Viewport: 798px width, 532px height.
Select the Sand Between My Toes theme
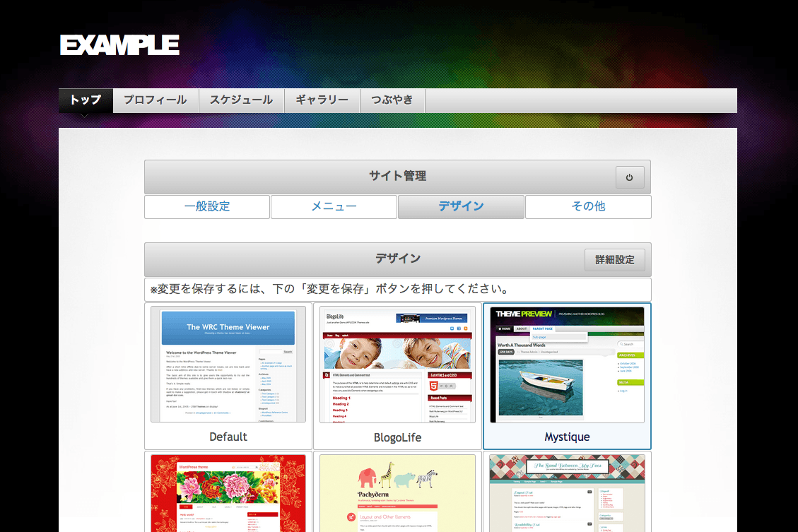[x=566, y=493]
